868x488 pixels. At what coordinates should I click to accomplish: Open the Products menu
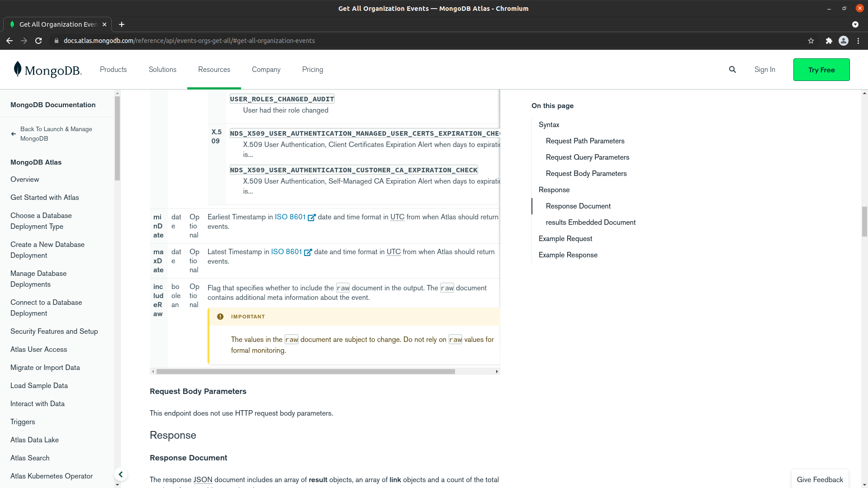[x=113, y=70]
